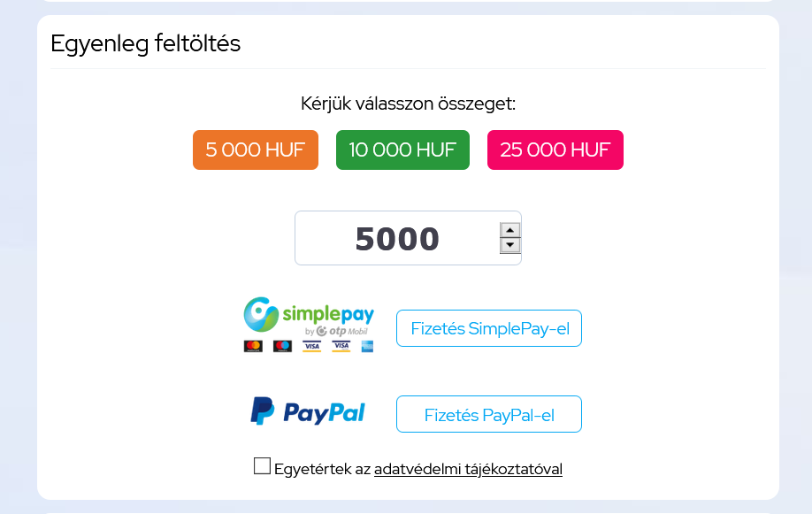Open the adatvédelmi tájékoztatóval link
812x514 pixels.
(468, 470)
